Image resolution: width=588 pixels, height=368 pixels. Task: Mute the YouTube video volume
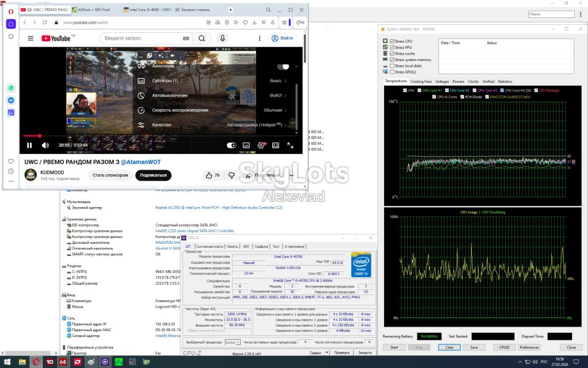[45, 145]
